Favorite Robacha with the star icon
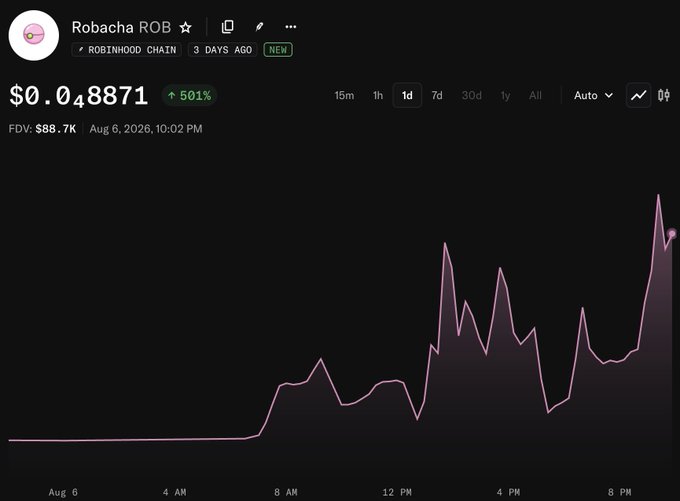The height and width of the screenshot is (501, 680). pyautogui.click(x=186, y=28)
